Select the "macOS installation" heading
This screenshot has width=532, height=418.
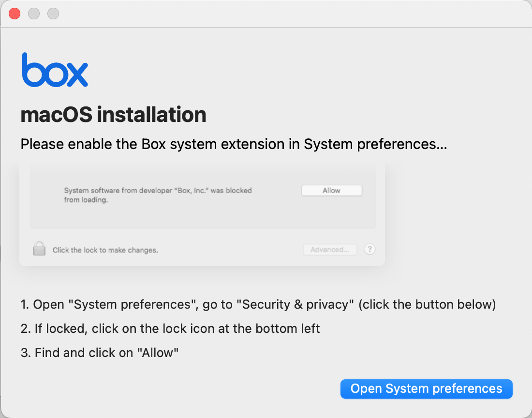tap(113, 115)
